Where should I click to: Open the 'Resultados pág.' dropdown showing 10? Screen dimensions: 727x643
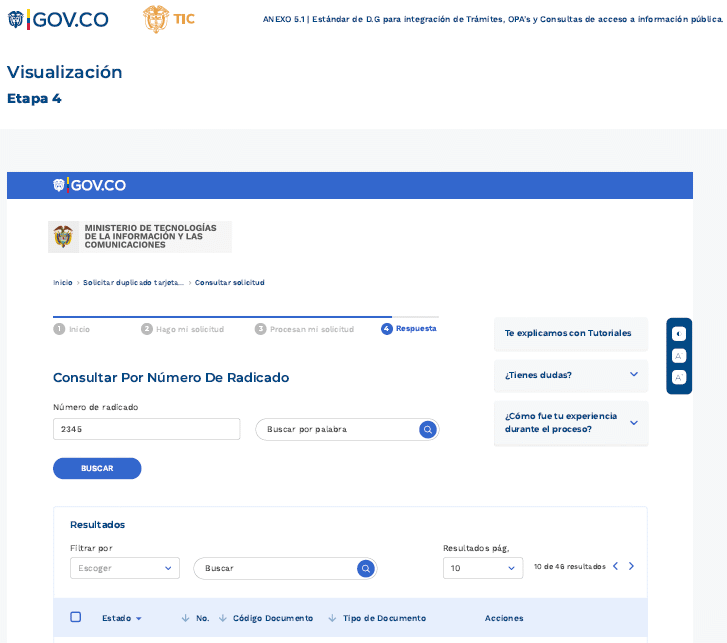point(483,568)
